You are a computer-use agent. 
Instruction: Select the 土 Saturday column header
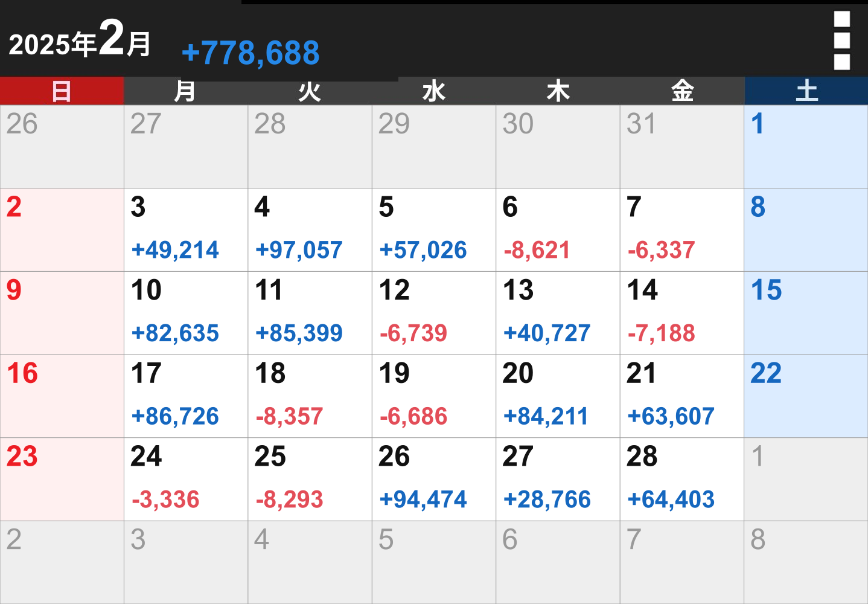click(x=806, y=91)
